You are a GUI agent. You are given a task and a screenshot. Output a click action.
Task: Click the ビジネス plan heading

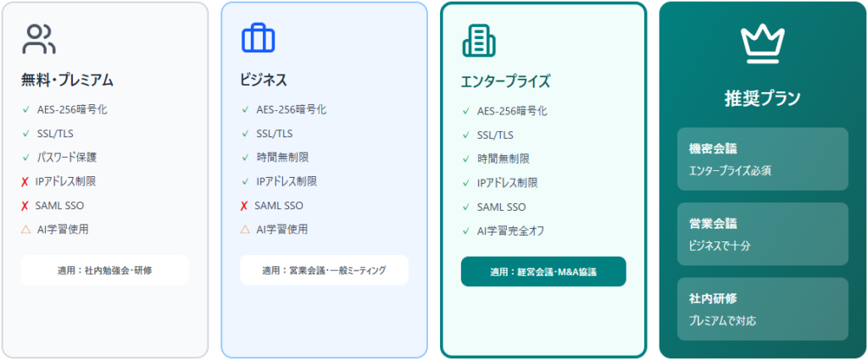tap(264, 80)
